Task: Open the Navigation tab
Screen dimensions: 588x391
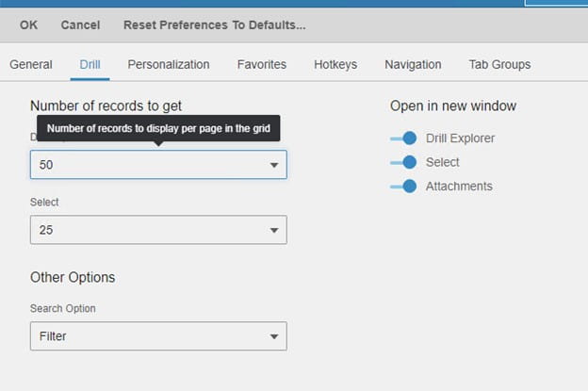Action: [x=413, y=64]
